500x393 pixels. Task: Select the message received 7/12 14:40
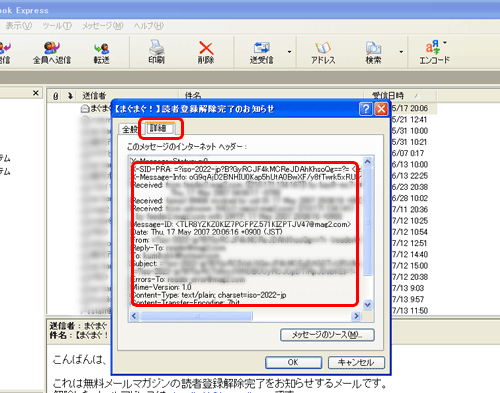(410, 254)
